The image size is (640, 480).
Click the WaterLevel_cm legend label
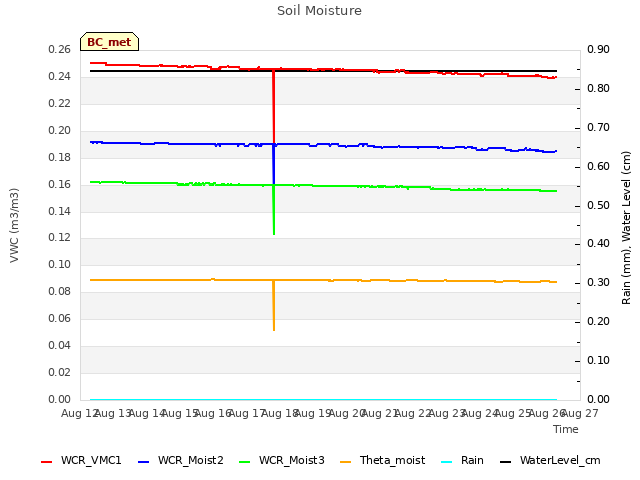(x=560, y=460)
